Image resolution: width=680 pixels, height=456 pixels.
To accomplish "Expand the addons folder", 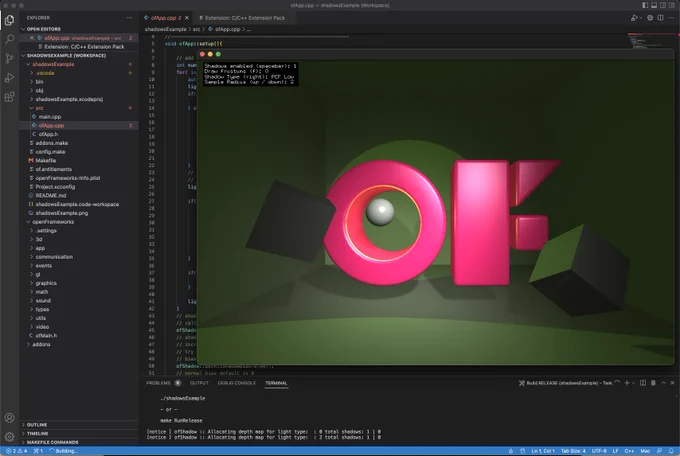I will pos(41,344).
